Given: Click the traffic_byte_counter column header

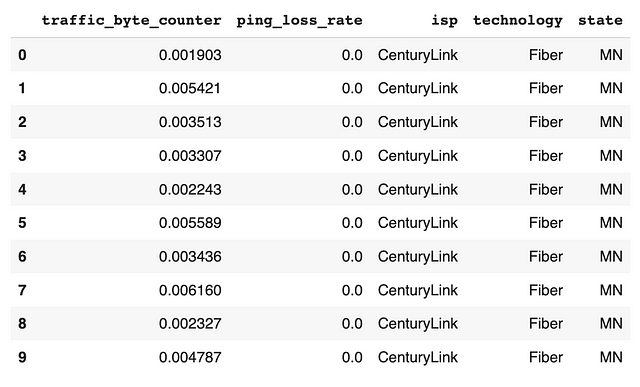Looking at the screenshot, I should point(131,20).
